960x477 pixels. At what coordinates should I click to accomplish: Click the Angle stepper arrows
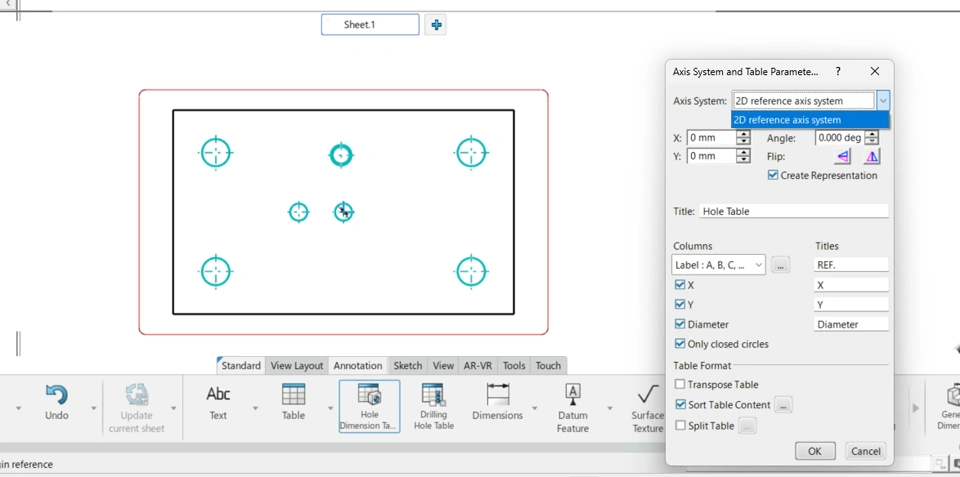click(872, 138)
